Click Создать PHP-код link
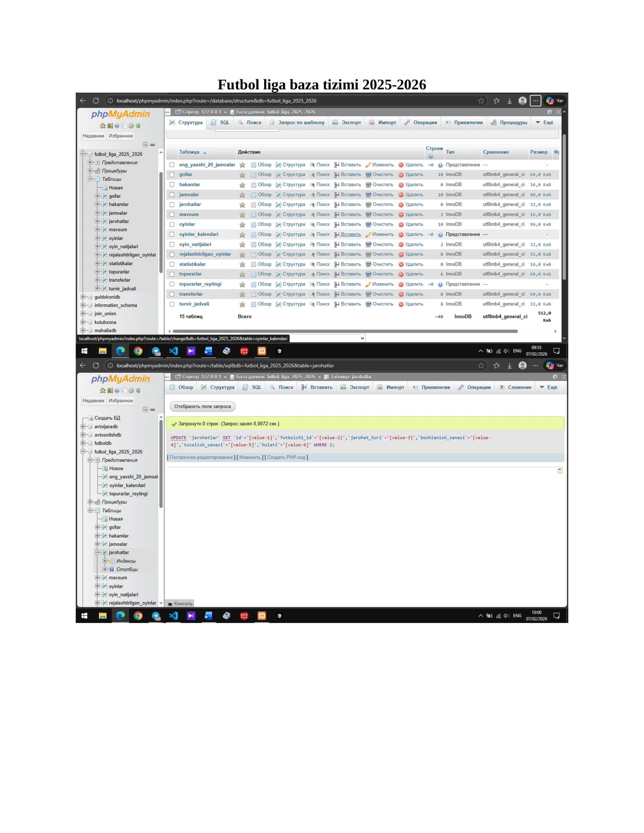 (x=286, y=457)
